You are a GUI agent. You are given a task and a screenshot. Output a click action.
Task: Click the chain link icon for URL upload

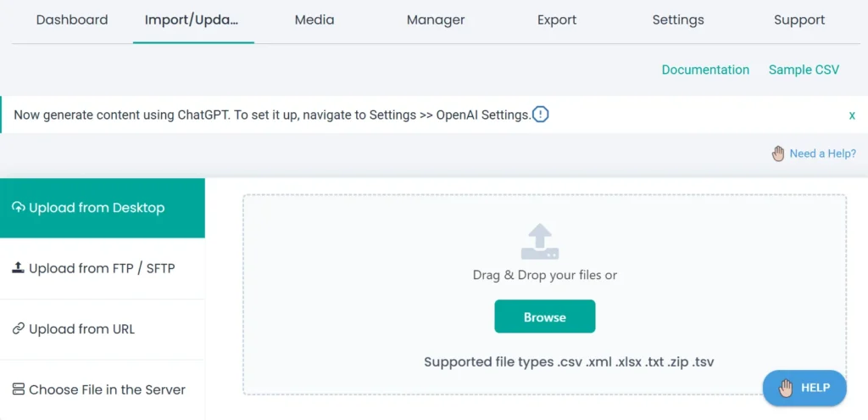pos(18,329)
